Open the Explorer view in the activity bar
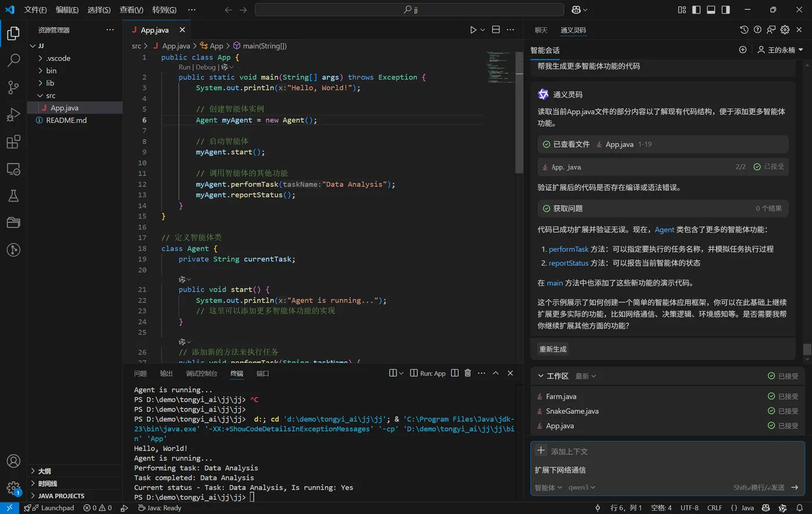 point(13,34)
